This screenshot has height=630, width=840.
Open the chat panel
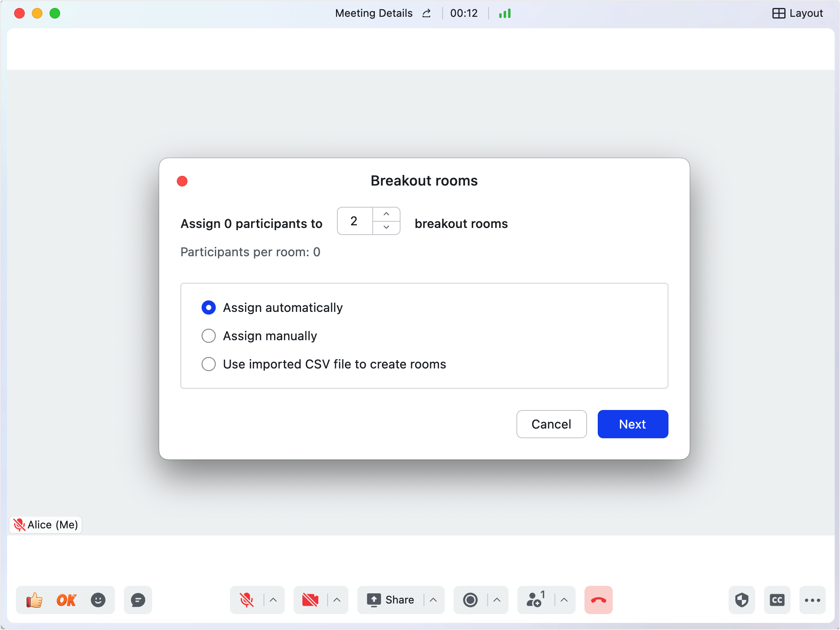coord(138,600)
